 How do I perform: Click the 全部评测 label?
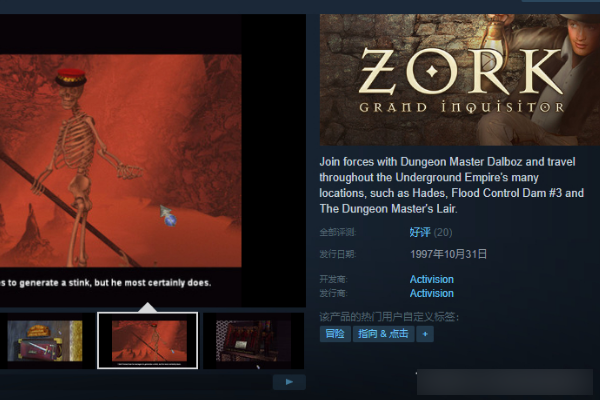tap(338, 232)
